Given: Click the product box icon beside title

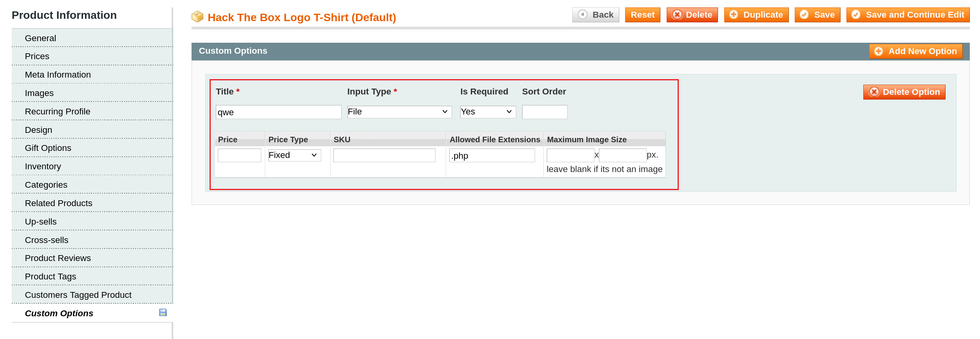Looking at the screenshot, I should tap(197, 16).
